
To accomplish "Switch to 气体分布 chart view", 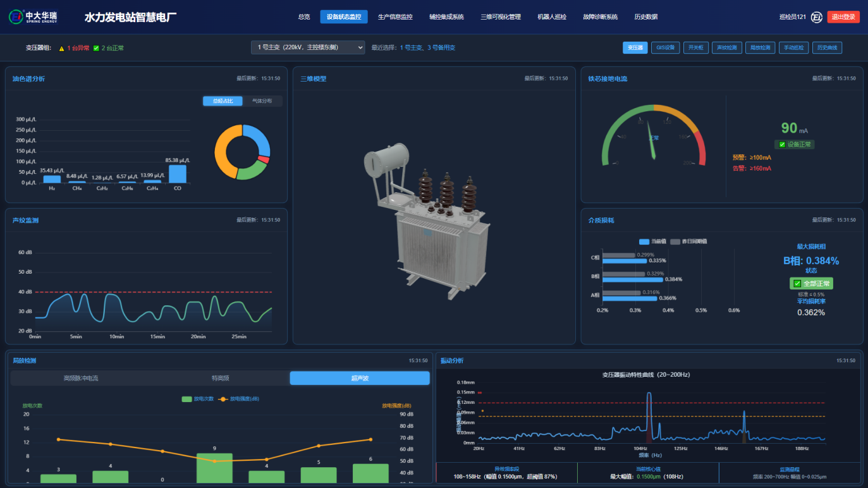I will tap(262, 101).
